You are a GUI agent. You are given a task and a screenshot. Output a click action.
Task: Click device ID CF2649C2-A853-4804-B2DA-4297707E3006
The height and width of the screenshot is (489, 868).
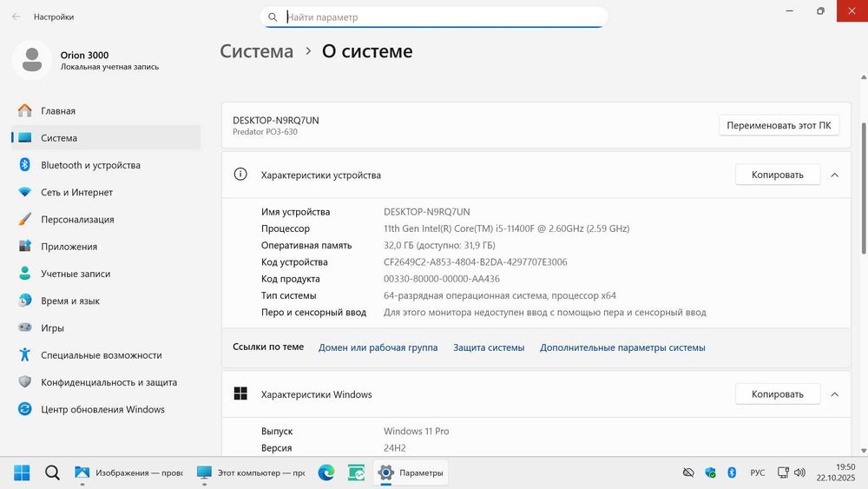(476, 262)
